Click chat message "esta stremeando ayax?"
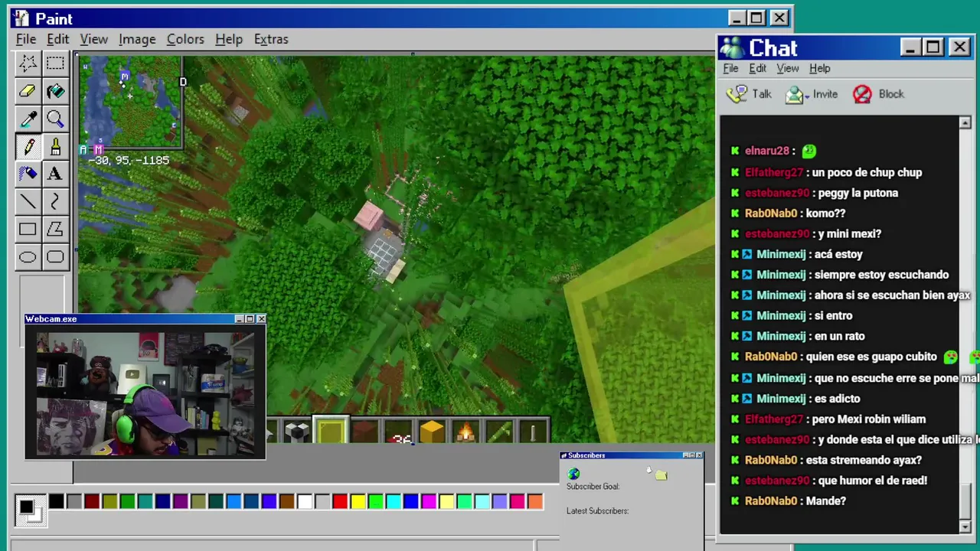This screenshot has width=980, height=551. tap(863, 460)
